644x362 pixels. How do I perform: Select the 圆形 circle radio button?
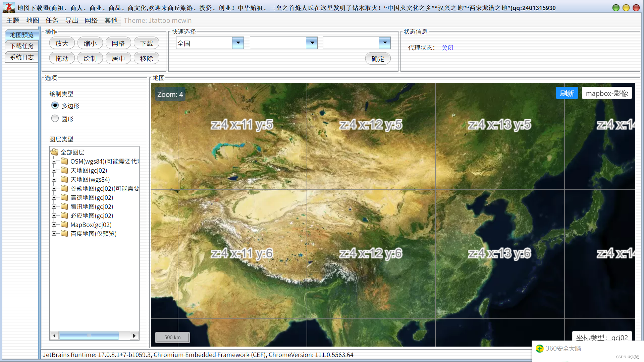55,119
